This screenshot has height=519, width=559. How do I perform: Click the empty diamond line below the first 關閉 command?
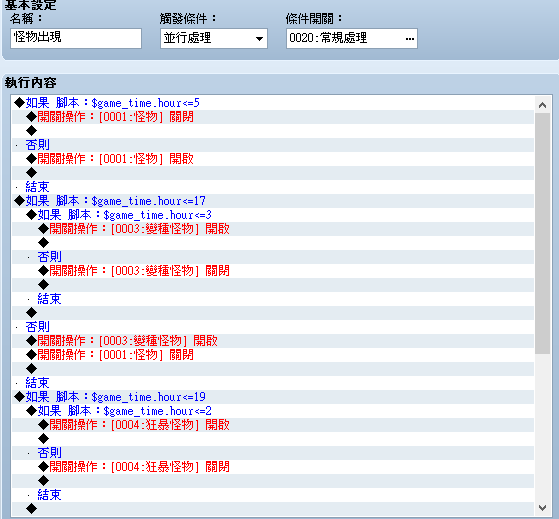(273, 131)
